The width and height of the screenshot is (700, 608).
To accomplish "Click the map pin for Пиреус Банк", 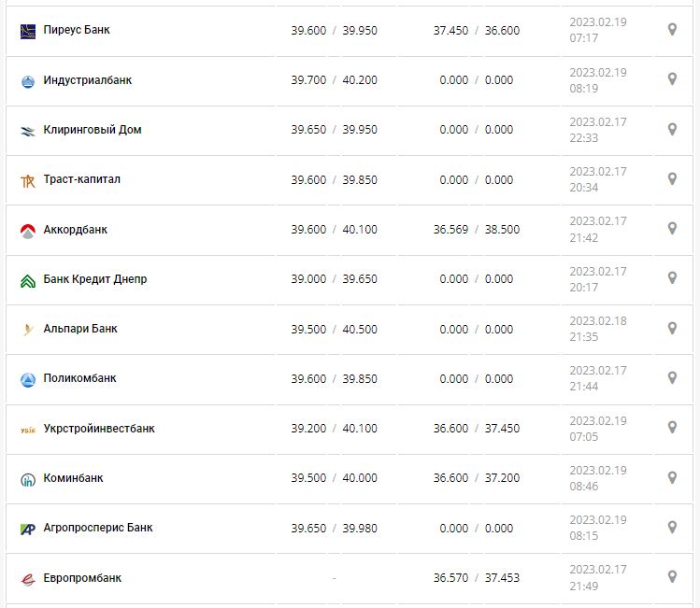I will pyautogui.click(x=672, y=30).
